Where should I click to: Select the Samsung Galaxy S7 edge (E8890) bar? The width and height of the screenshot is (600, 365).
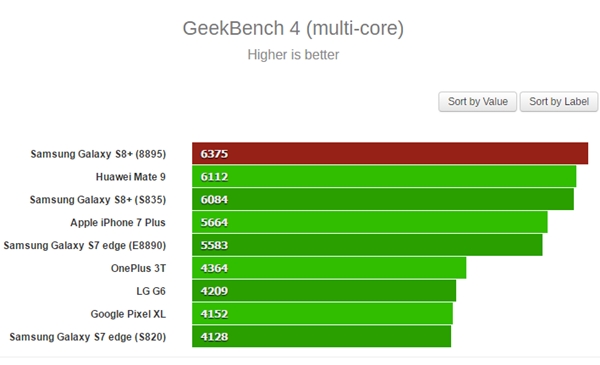(367, 245)
